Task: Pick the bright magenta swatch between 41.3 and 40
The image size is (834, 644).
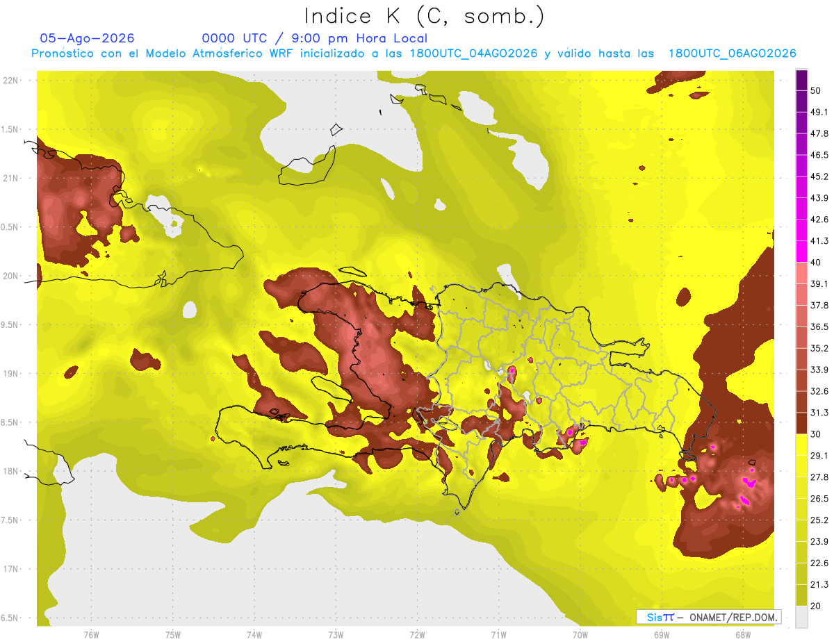Action: click(801, 250)
